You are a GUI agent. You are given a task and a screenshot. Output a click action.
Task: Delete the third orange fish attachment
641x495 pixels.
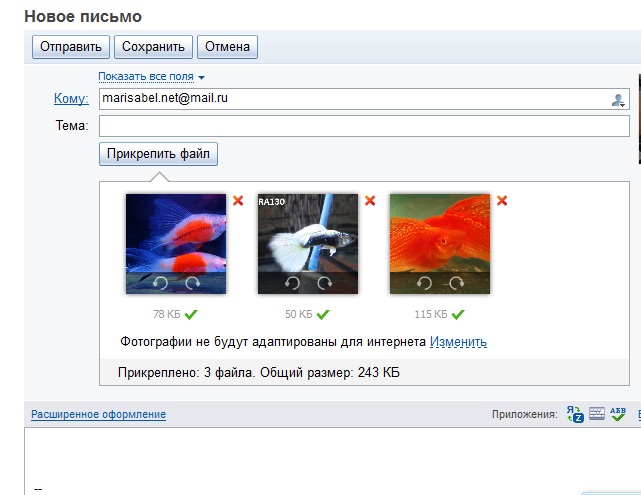tap(502, 200)
